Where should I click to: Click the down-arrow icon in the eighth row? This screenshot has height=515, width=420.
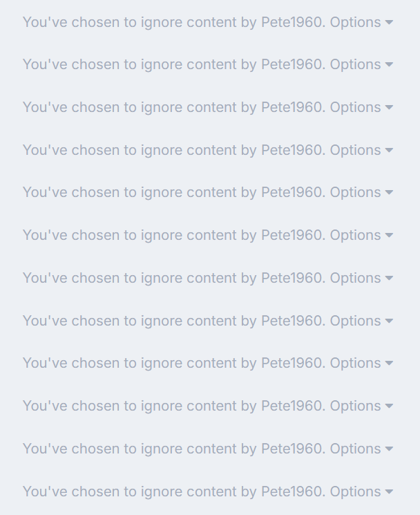coord(389,321)
